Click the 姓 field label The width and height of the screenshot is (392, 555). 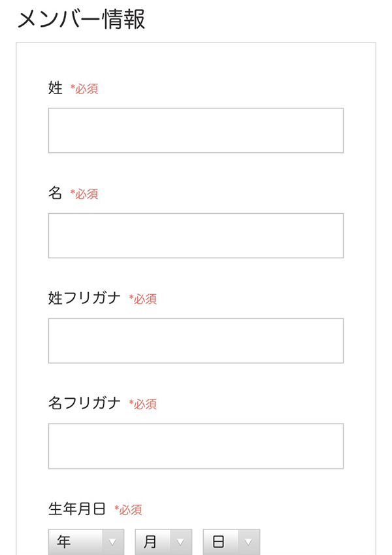tap(54, 88)
